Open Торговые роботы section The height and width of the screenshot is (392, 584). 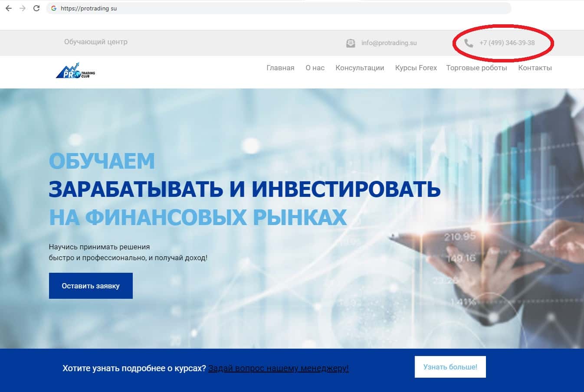pos(476,68)
